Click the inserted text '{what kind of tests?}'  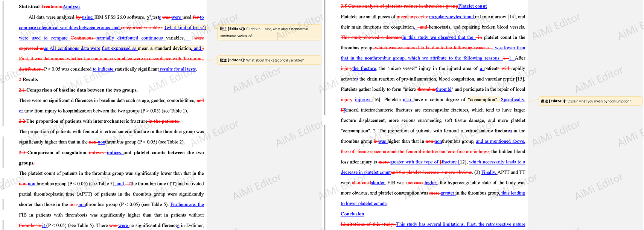tap(185, 27)
